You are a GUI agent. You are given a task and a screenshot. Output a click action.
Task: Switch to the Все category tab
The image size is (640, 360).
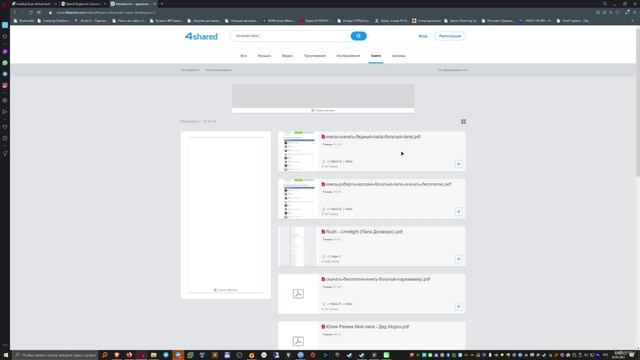243,56
